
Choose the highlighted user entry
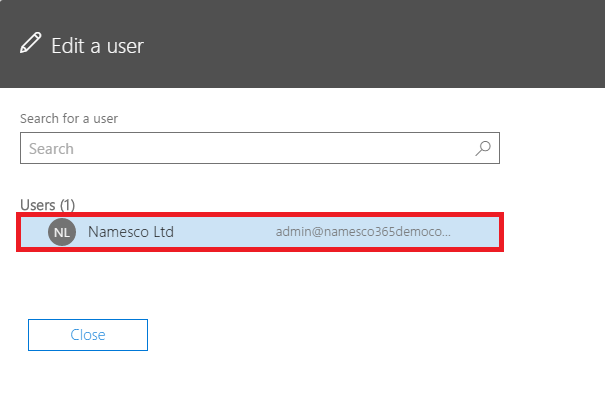pos(260,232)
